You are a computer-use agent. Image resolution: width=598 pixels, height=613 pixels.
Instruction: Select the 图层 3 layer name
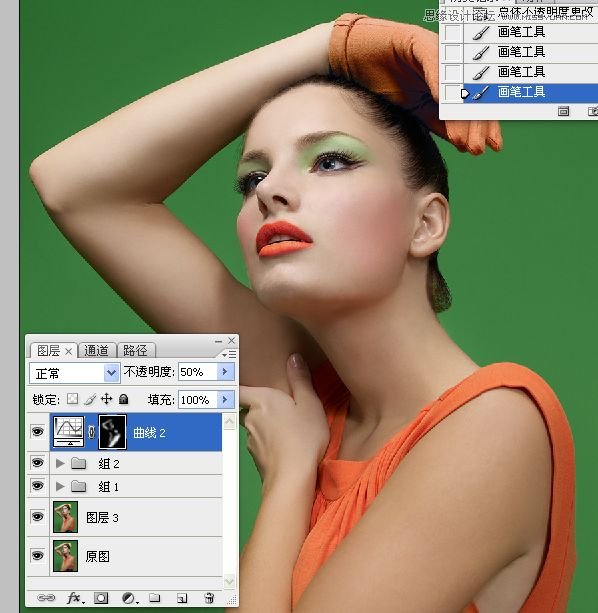(x=102, y=518)
